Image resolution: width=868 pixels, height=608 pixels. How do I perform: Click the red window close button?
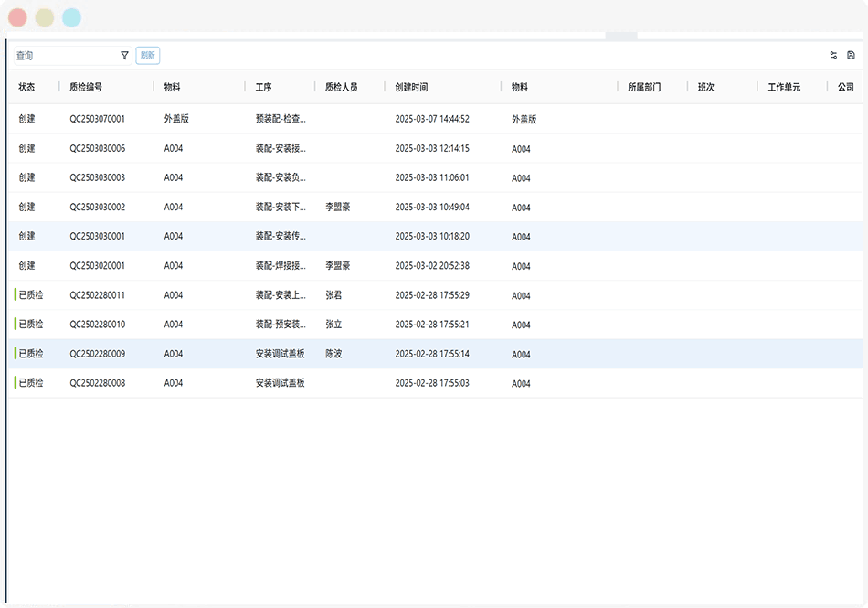[x=17, y=17]
